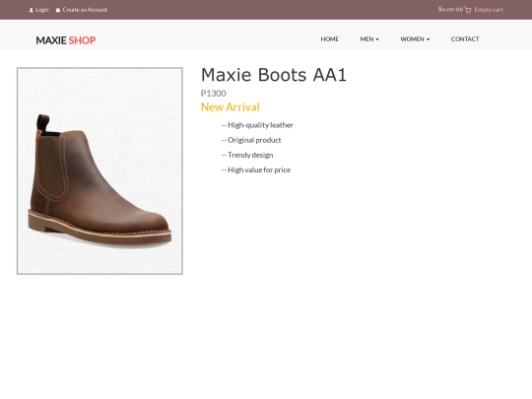Click the Login user icon
Viewport: 532px width, 399px height.
[x=32, y=10]
